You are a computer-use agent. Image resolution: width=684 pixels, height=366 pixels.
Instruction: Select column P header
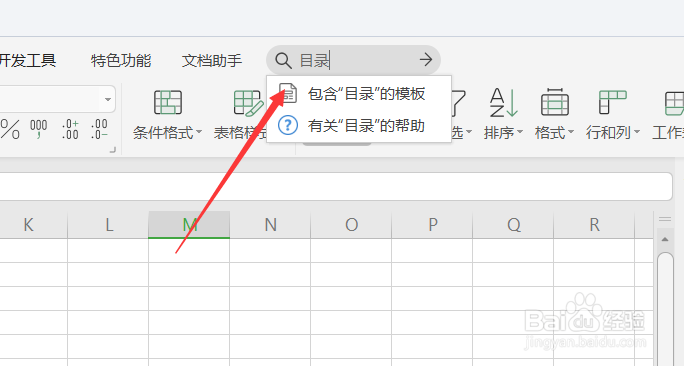[x=432, y=225]
